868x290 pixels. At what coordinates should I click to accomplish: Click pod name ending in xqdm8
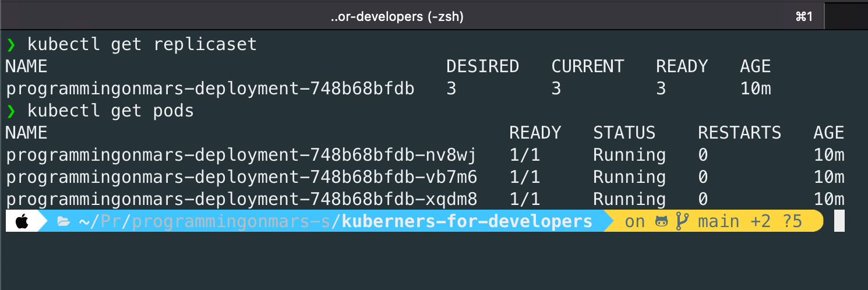(x=241, y=199)
